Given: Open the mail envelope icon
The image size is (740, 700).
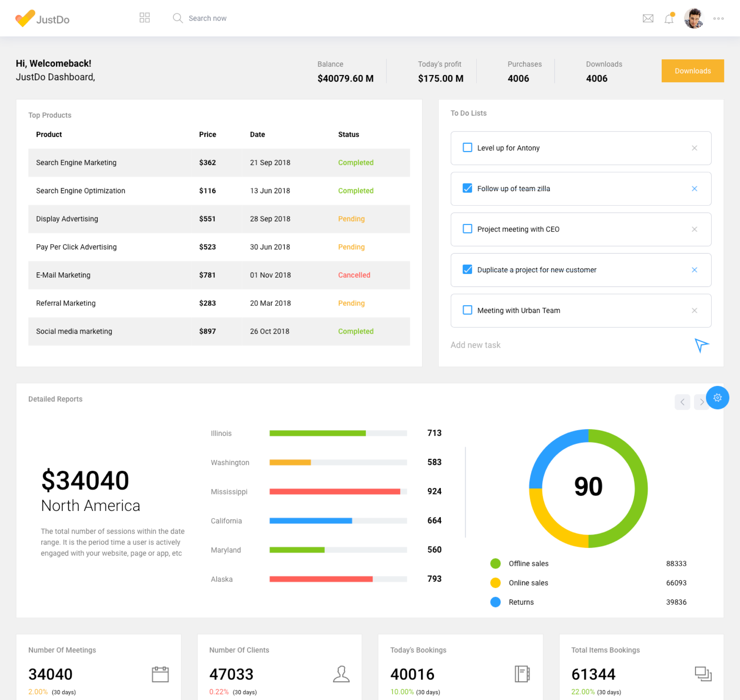Looking at the screenshot, I should 648,18.
